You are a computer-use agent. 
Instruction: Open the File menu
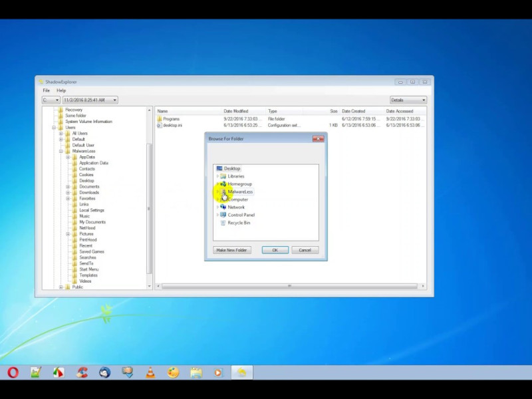tap(46, 90)
